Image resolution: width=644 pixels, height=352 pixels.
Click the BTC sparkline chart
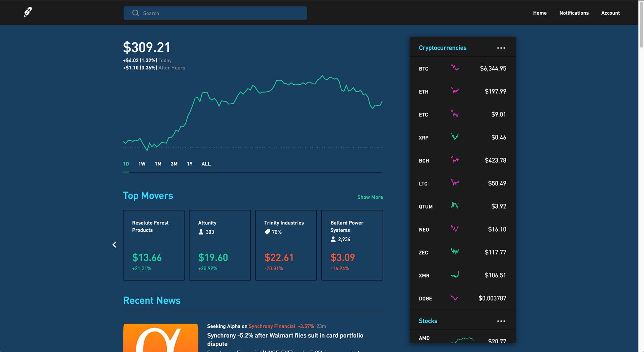(455, 68)
